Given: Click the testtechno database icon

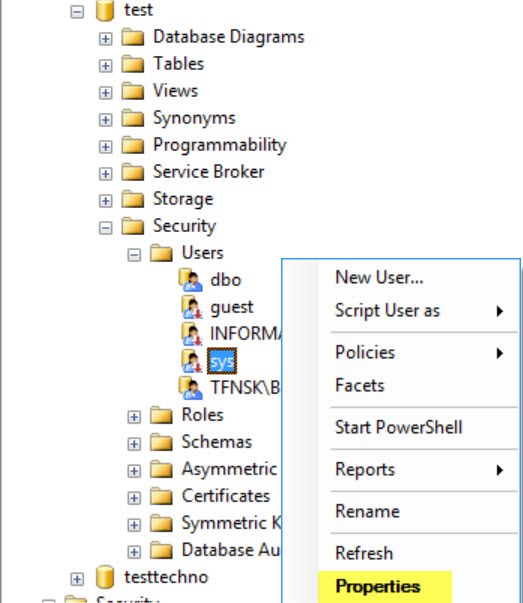Looking at the screenshot, I should coord(105,577).
